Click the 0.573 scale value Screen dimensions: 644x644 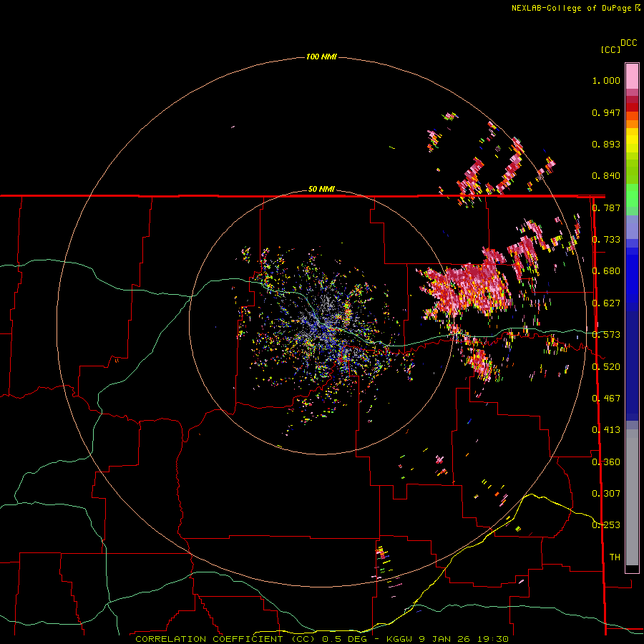[606, 335]
